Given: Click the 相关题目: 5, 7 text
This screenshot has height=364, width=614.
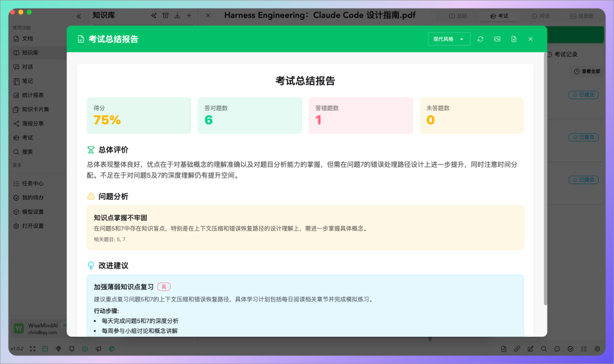Looking at the screenshot, I should [110, 239].
